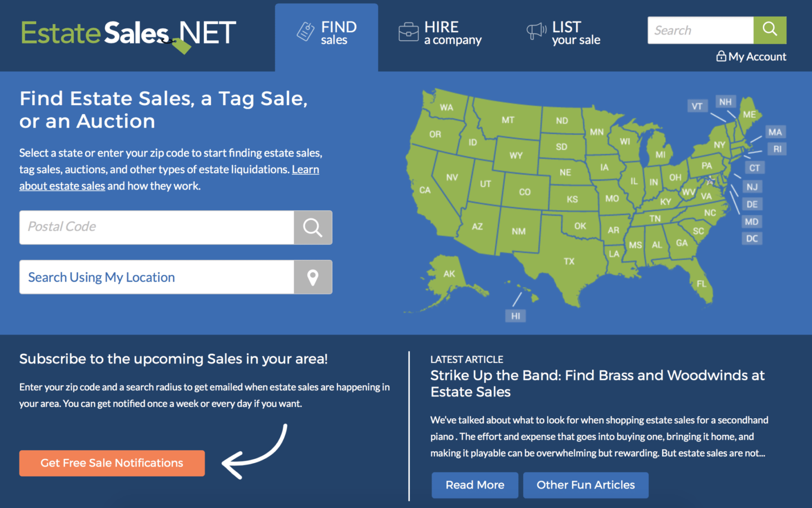Open the FIND sales tab

pyautogui.click(x=338, y=33)
